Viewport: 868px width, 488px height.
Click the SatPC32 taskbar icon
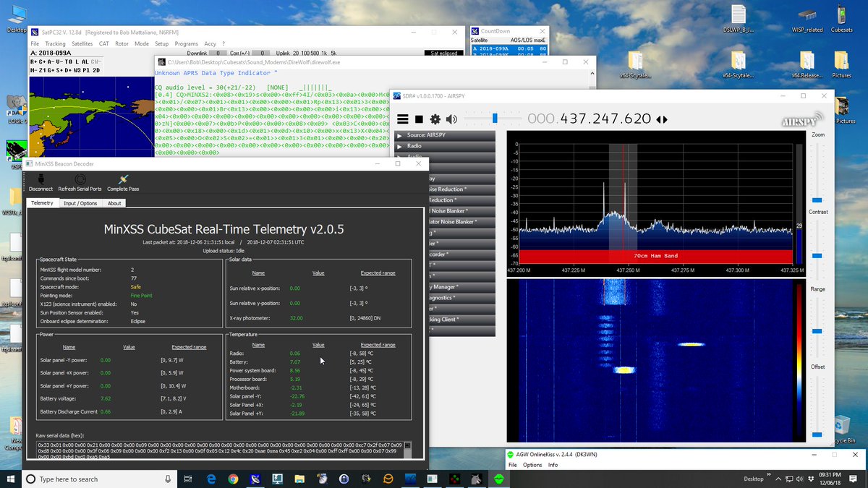click(x=255, y=479)
